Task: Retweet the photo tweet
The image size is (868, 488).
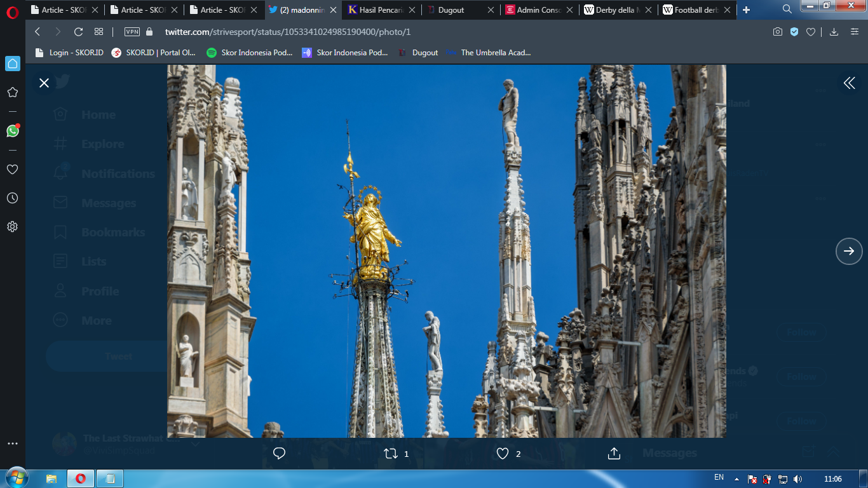Action: 390,454
